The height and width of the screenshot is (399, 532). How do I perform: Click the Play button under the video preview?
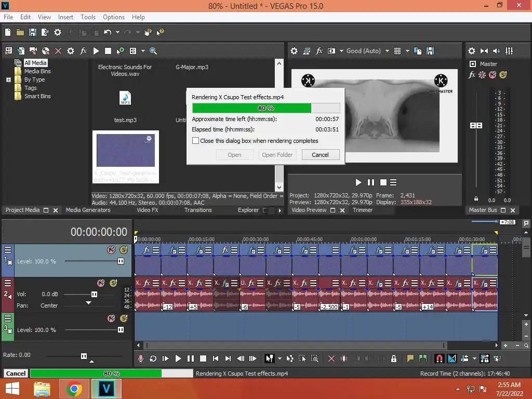coord(358,182)
